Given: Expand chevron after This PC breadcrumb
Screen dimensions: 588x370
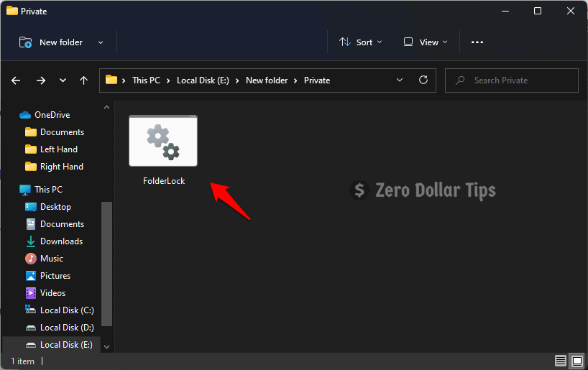Looking at the screenshot, I should point(168,81).
